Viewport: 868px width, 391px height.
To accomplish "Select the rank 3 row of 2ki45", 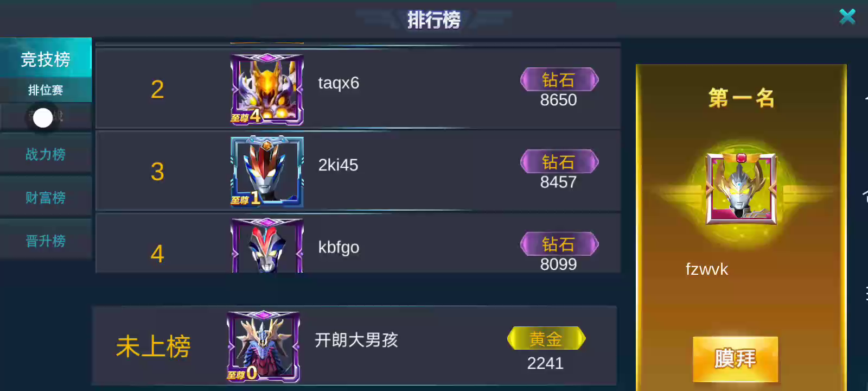I will 358,171.
